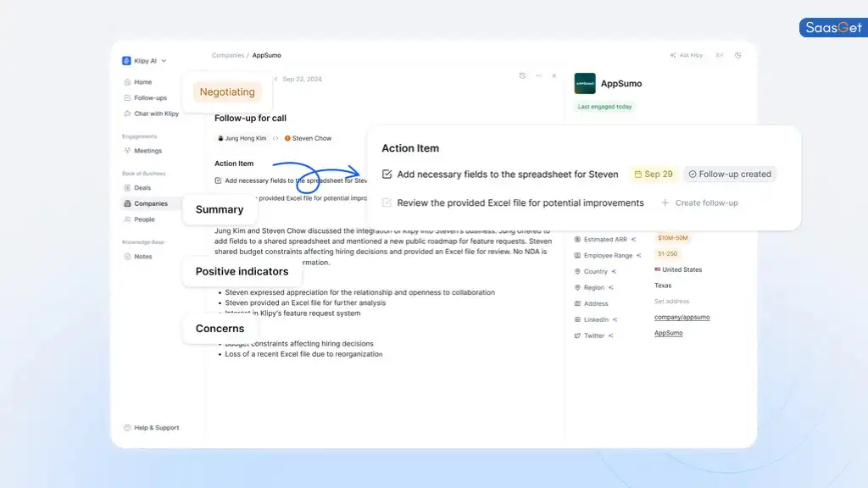Click the Deals icon
Image resolution: width=868 pixels, height=488 pixels.
pyautogui.click(x=127, y=187)
